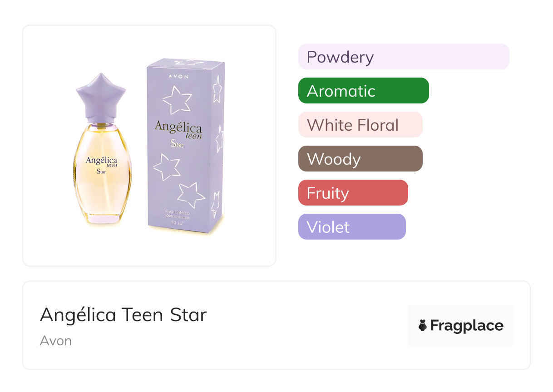Click the Fragplace perfume bottle icon

pyautogui.click(x=423, y=325)
